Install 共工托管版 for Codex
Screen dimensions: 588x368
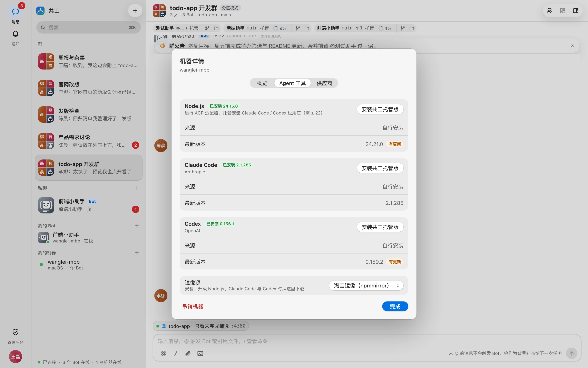tap(380, 227)
